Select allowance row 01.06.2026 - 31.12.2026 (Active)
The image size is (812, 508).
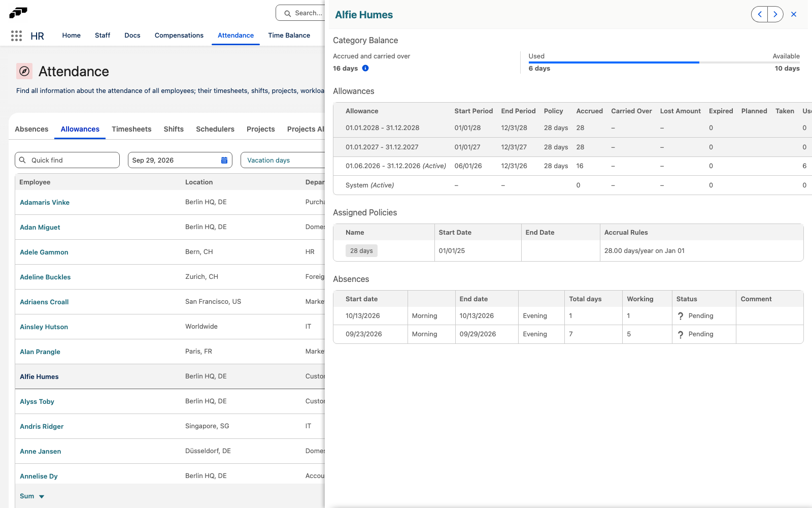coord(572,166)
